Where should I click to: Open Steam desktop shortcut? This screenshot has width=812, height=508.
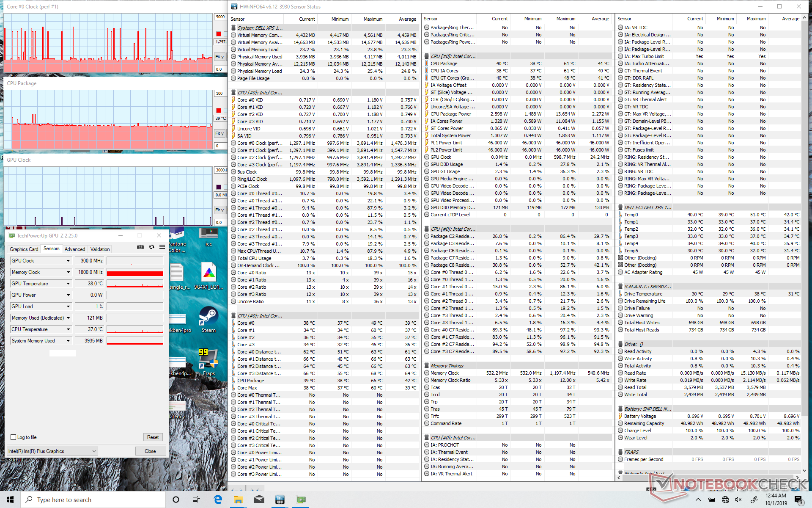208,320
